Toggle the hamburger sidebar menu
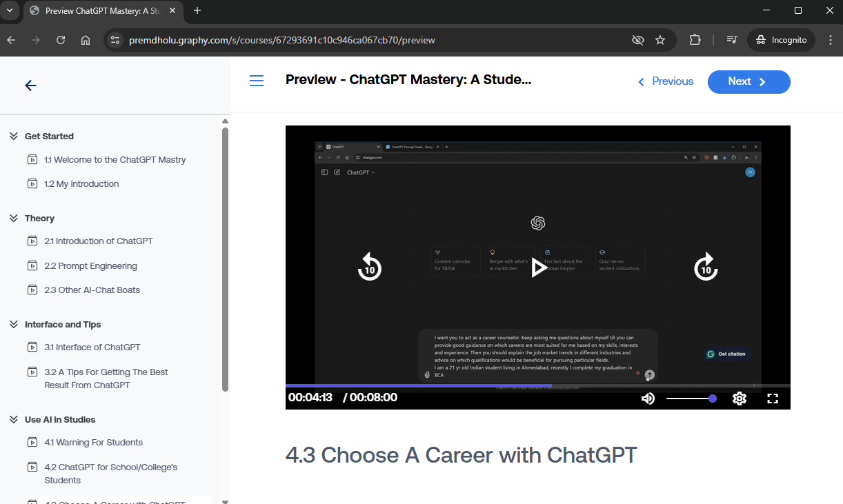 (x=257, y=81)
